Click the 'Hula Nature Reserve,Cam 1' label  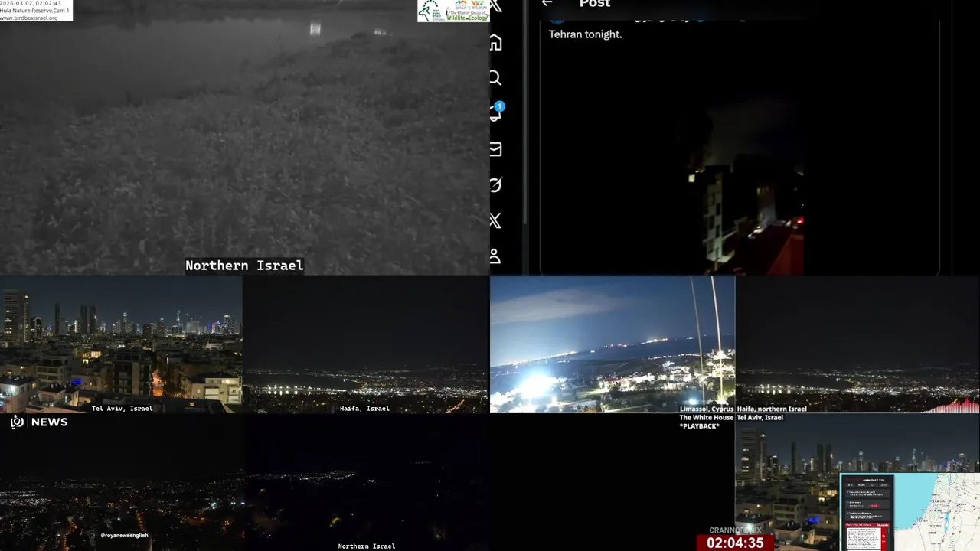(x=35, y=11)
